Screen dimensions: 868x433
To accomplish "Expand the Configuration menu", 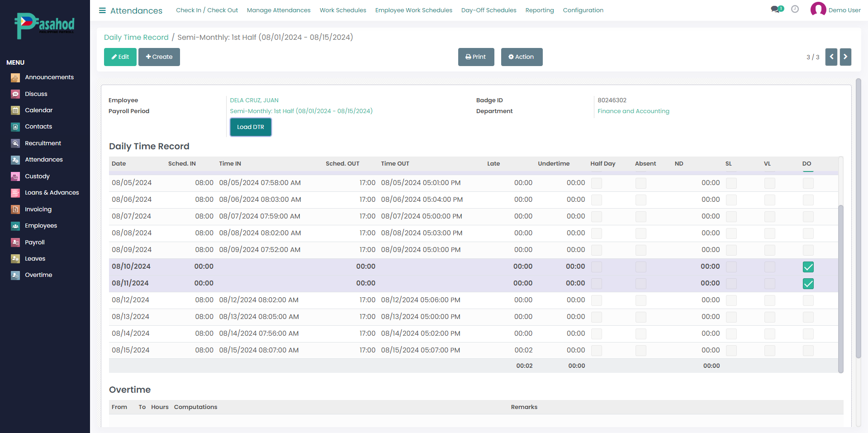I will 583,10.
